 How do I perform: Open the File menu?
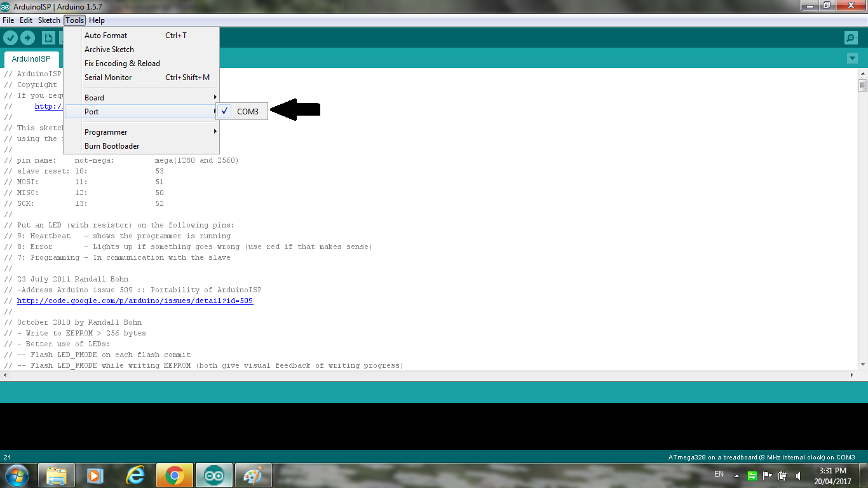8,20
